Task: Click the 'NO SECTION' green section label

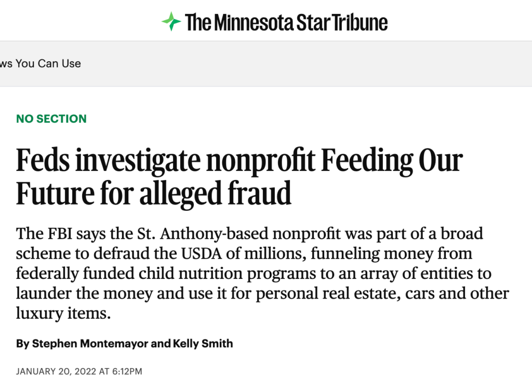Action: (51, 119)
